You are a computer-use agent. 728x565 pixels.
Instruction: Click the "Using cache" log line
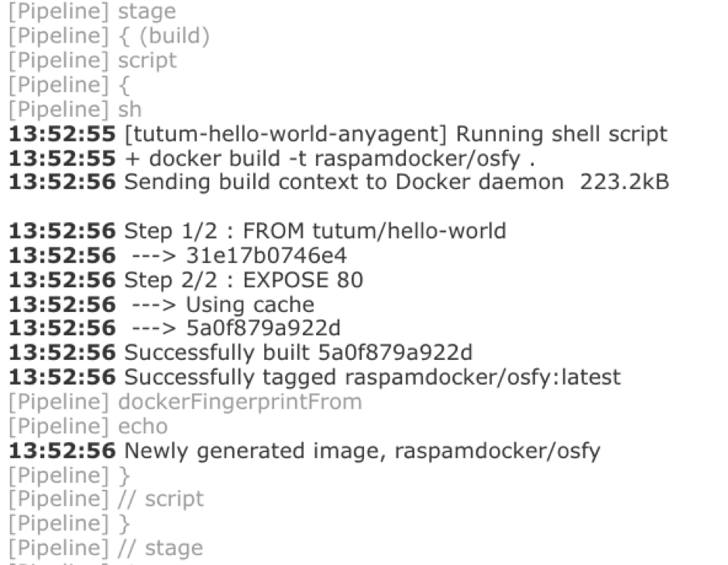click(249, 304)
